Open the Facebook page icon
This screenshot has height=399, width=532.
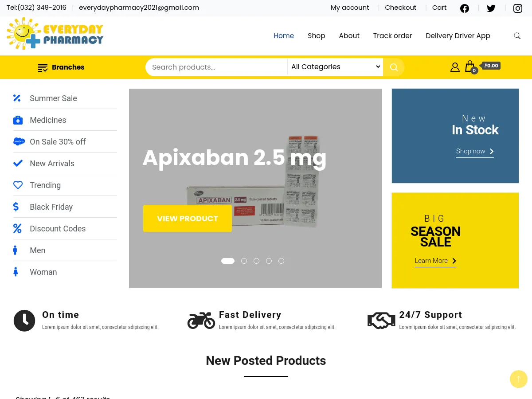(x=465, y=8)
